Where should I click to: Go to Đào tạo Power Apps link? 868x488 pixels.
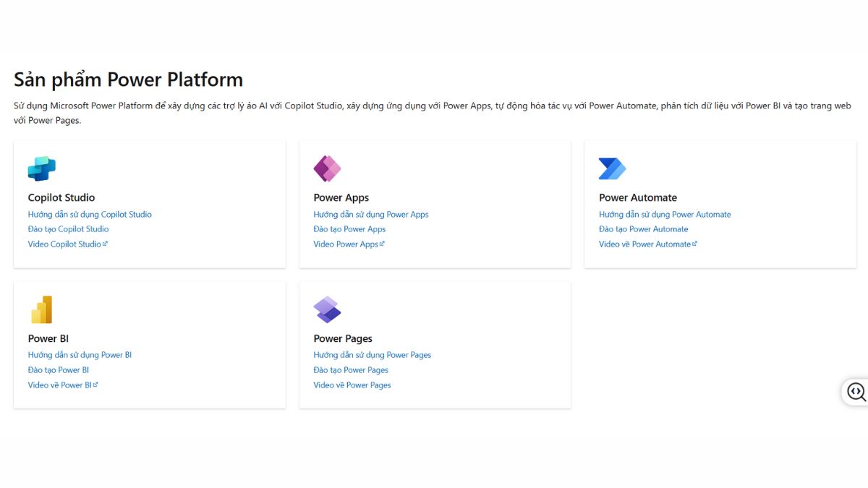(x=349, y=229)
